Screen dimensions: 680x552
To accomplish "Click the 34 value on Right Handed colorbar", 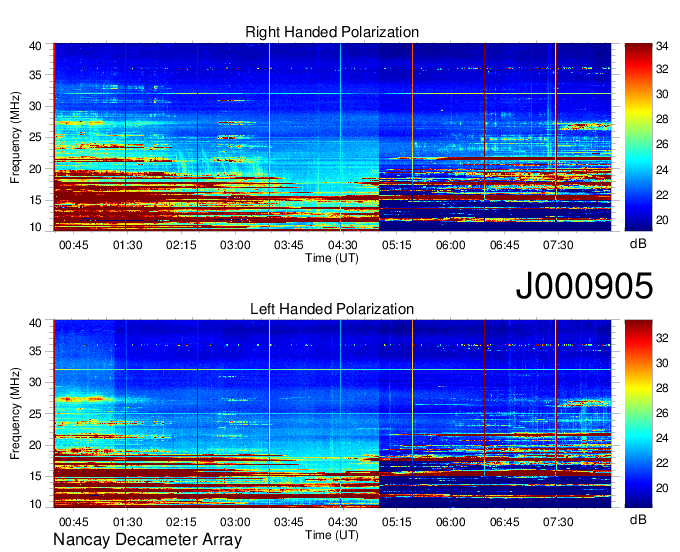I will click(662, 46).
